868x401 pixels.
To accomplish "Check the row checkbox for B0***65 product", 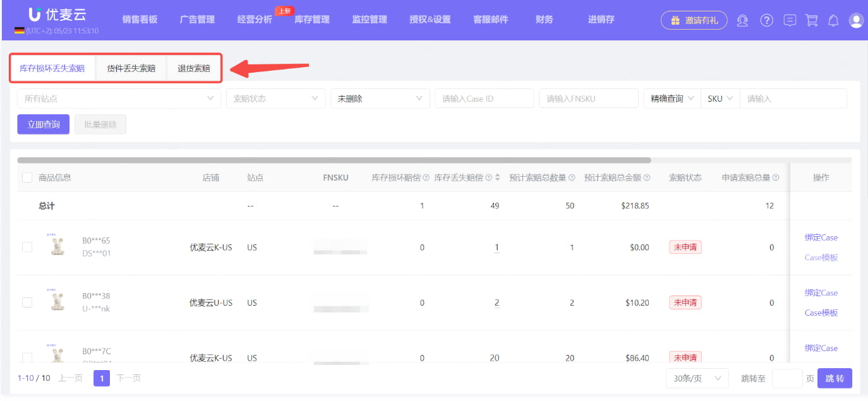I will pos(27,248).
